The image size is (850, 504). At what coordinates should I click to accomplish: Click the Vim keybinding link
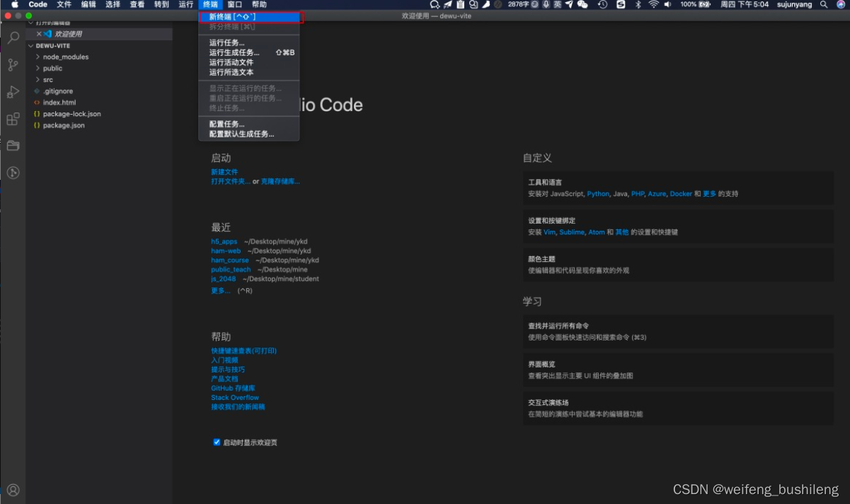coord(549,232)
